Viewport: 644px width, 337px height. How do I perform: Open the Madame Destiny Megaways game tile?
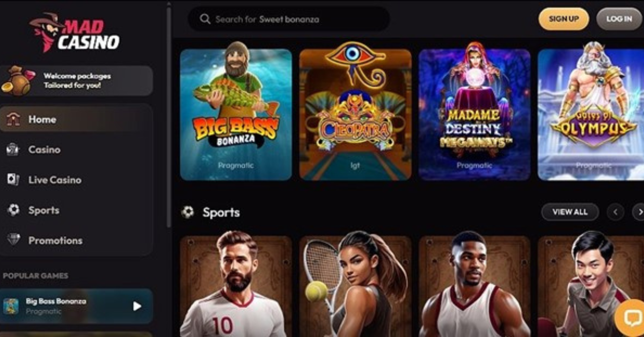point(474,114)
